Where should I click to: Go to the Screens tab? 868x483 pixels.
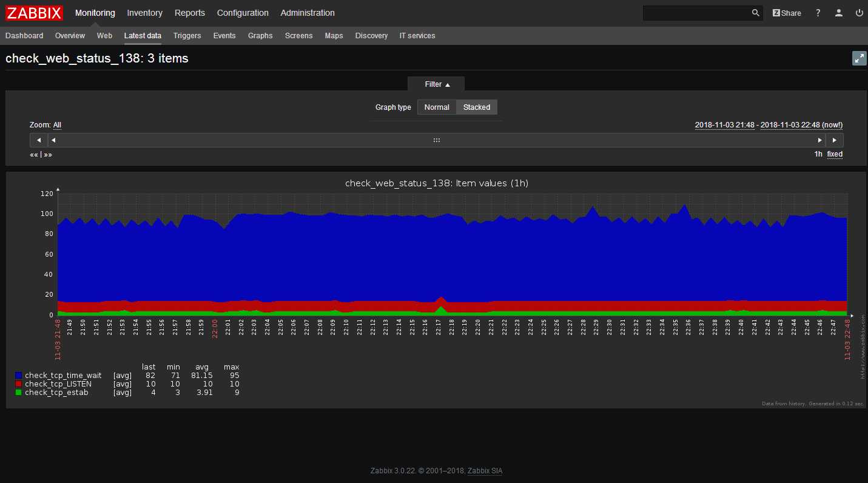[x=299, y=36]
